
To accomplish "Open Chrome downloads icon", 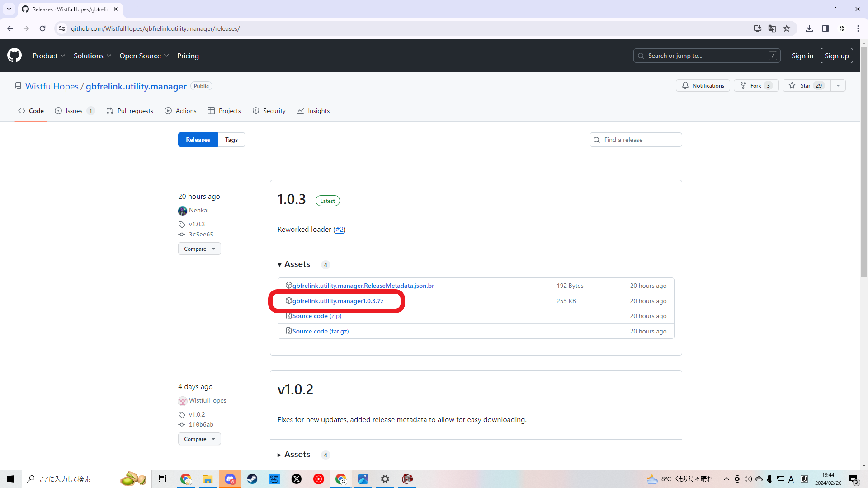I will coord(809,28).
